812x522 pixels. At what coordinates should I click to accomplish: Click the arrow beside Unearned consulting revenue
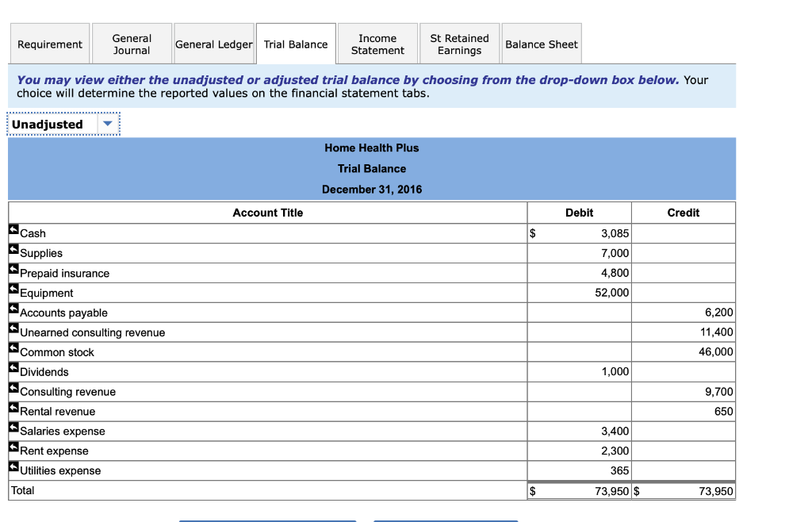[x=13, y=328]
